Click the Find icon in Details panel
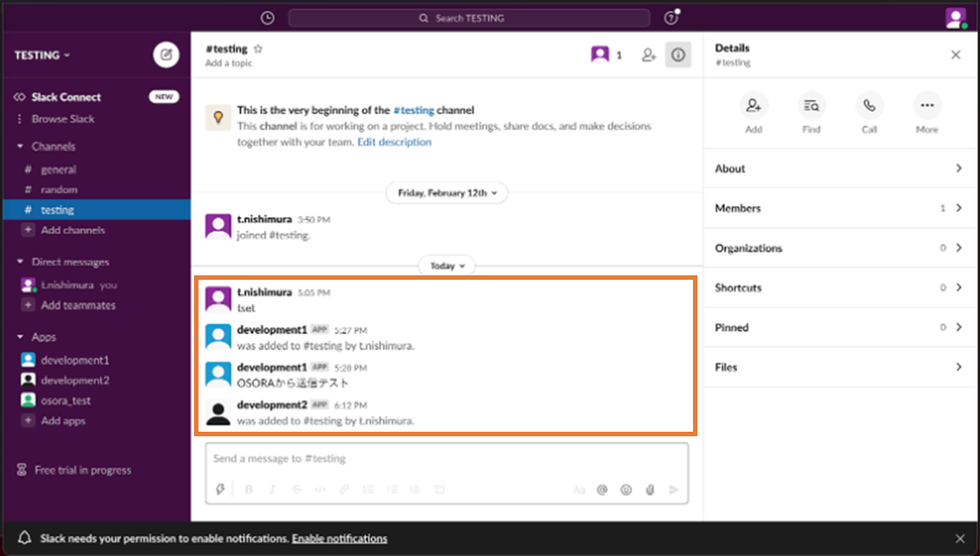This screenshot has width=980, height=556. [811, 105]
